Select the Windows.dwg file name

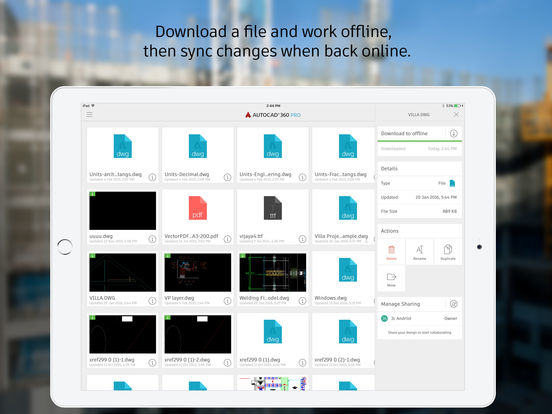click(x=331, y=298)
